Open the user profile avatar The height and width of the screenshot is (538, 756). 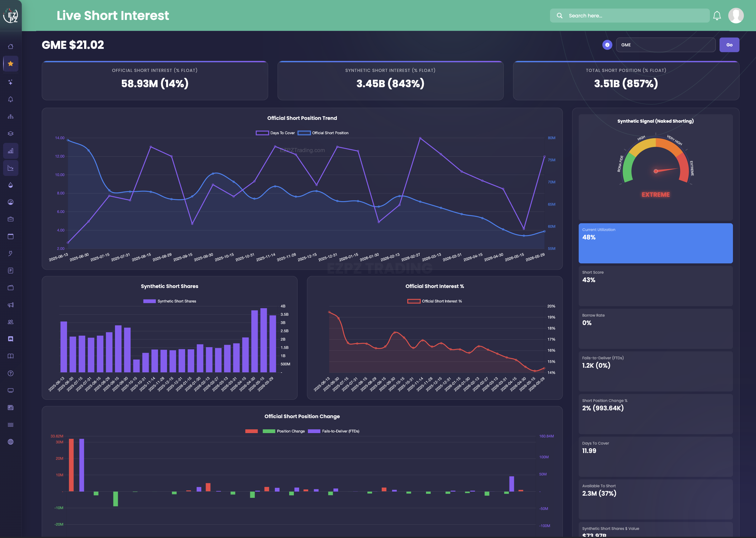[x=736, y=16]
